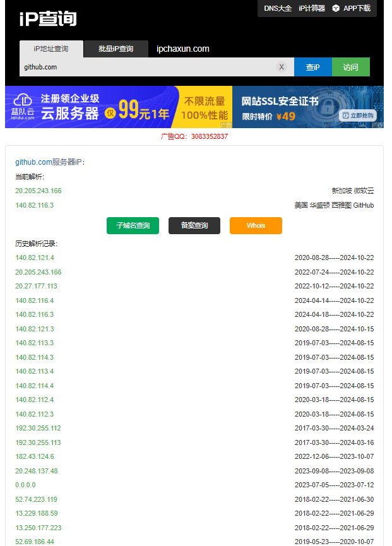Open history IP 140.82.116.4
The width and height of the screenshot is (392, 546).
pos(35,300)
